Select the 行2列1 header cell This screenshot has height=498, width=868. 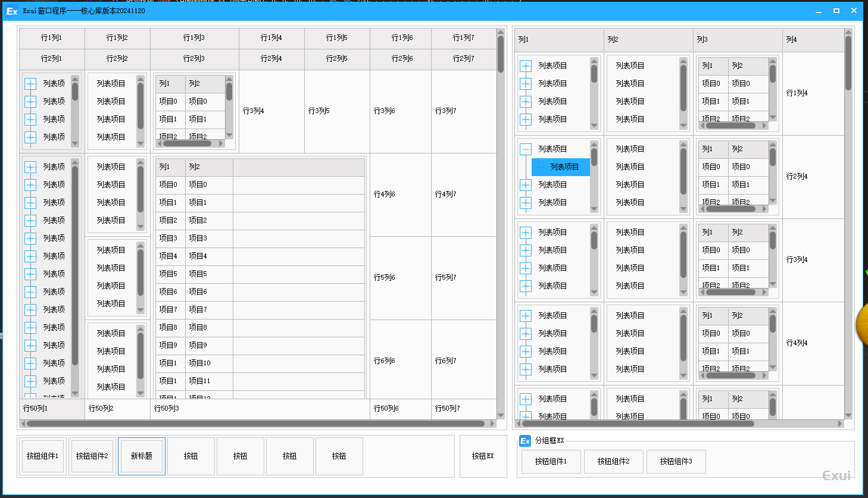[52, 59]
